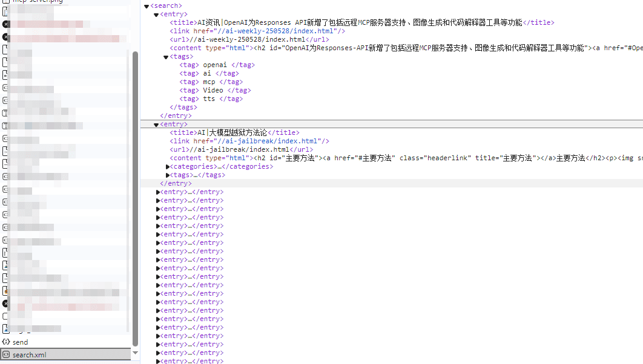Collapse the expanded tags node in first entry
The width and height of the screenshot is (643, 364).
tap(166, 57)
